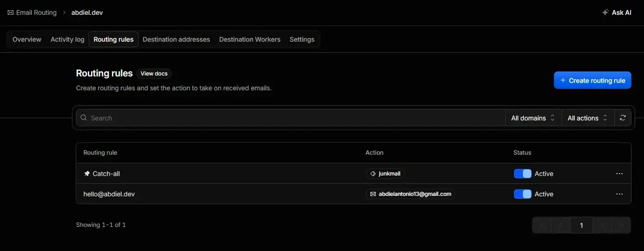Image resolution: width=644 pixels, height=251 pixels.
Task: Disable the hello@abdiel.dev rule toggle
Action: [523, 194]
